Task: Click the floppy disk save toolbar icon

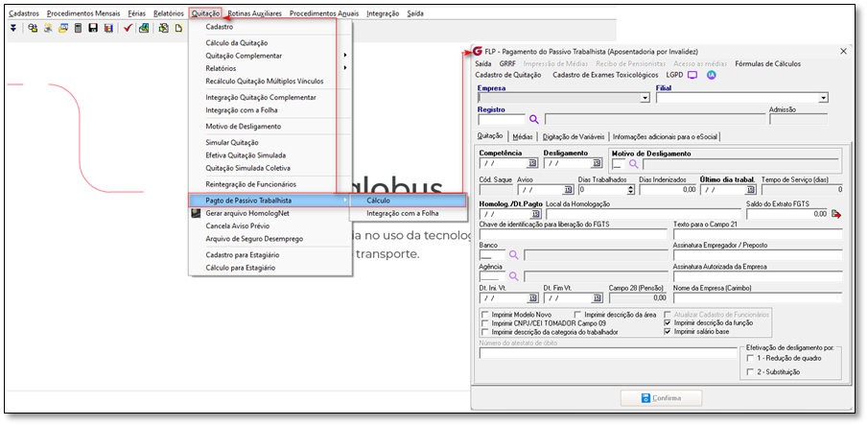Action: tap(93, 28)
